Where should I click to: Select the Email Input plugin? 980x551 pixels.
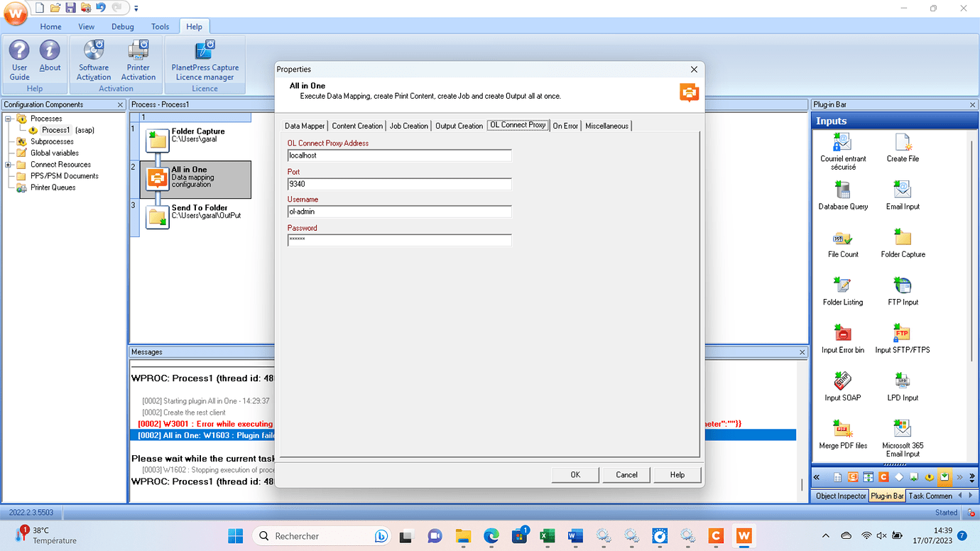tap(902, 193)
